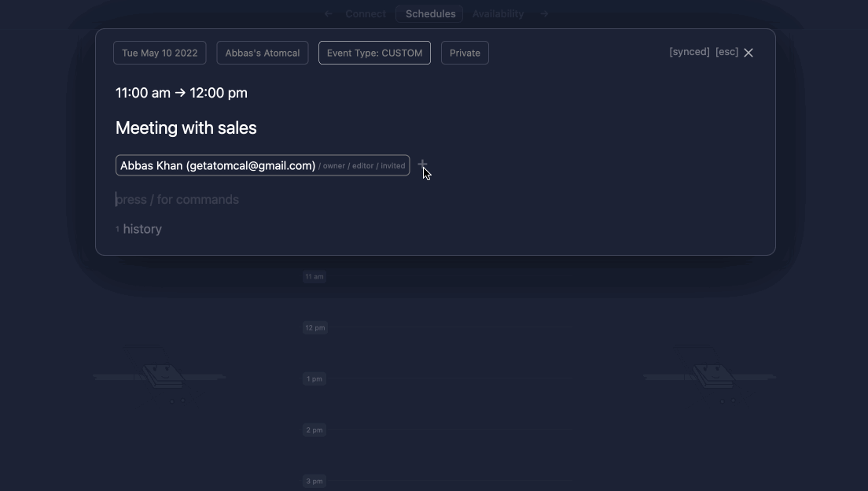
Task: Close the event dialog with X icon
Action: tap(748, 53)
